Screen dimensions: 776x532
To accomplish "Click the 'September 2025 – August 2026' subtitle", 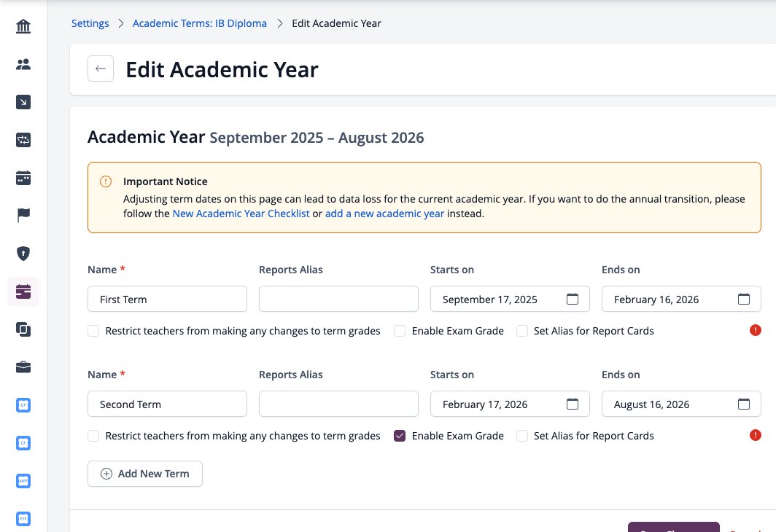I will point(317,138).
